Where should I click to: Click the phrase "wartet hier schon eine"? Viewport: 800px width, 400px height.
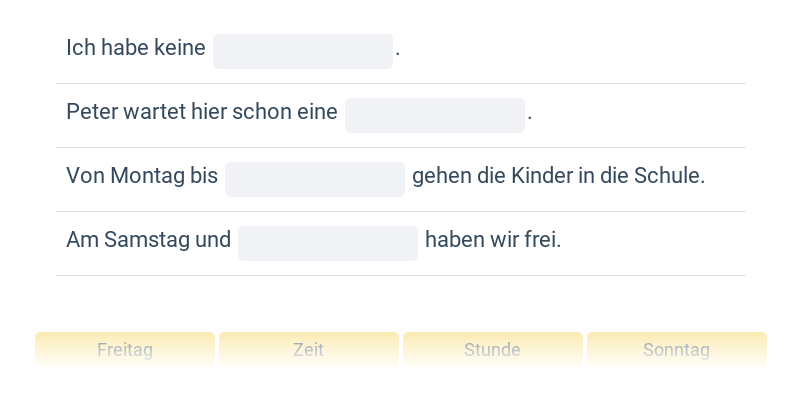click(230, 112)
